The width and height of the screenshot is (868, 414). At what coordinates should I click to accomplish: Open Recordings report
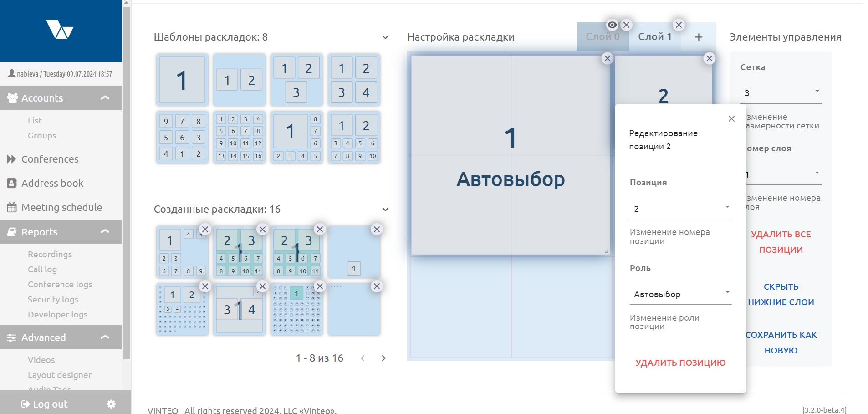pos(50,254)
